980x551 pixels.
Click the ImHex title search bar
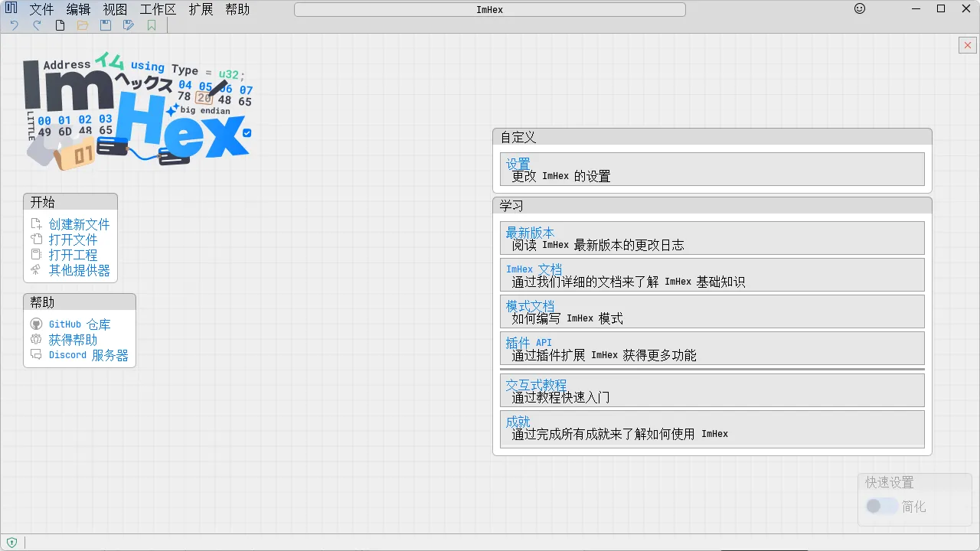tap(490, 10)
